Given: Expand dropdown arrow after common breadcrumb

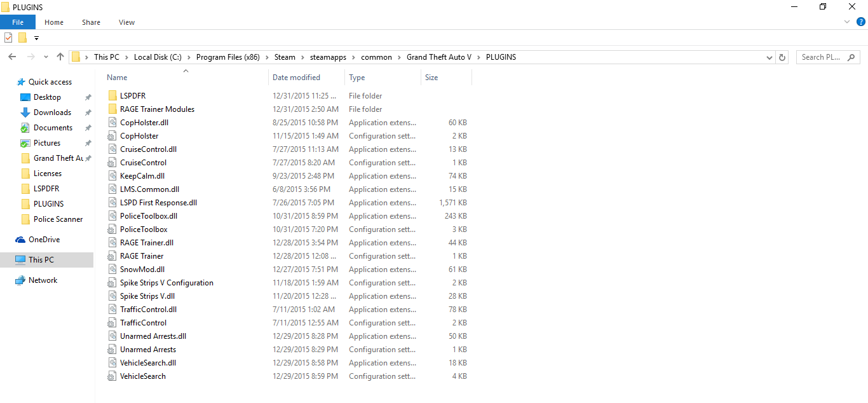Looking at the screenshot, I should [399, 57].
